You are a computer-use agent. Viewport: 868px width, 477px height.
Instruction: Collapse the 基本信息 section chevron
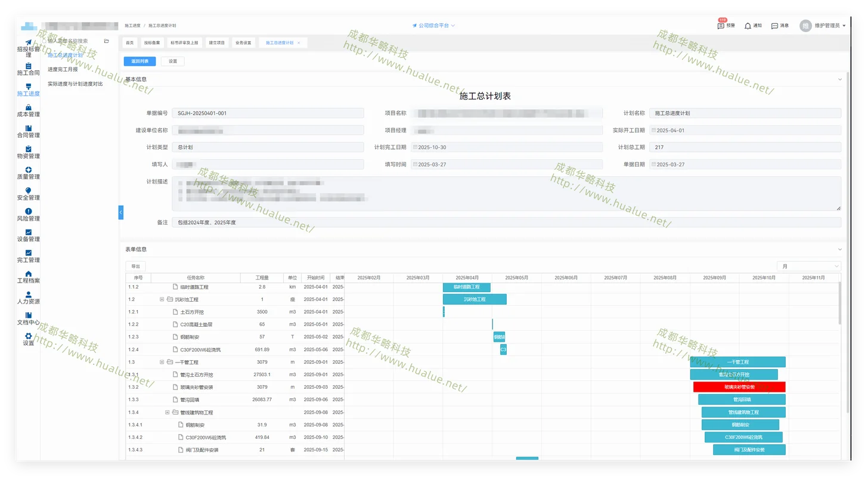click(840, 79)
